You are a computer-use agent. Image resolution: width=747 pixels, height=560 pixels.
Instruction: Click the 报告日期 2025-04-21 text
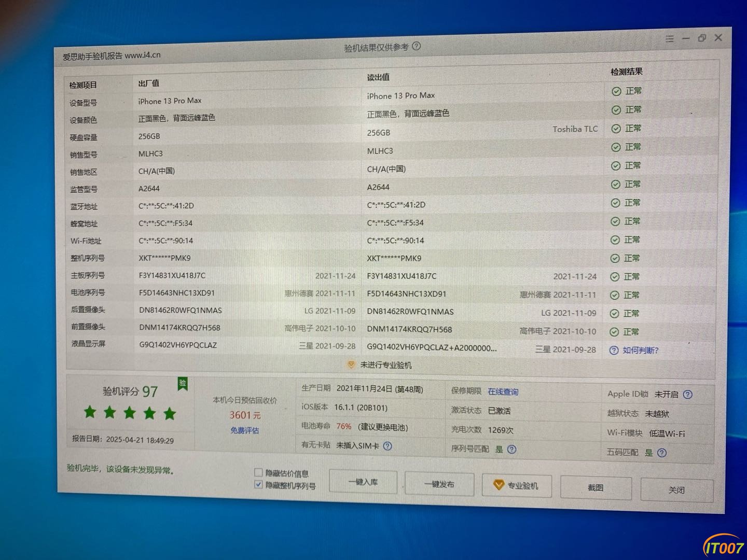tap(123, 440)
